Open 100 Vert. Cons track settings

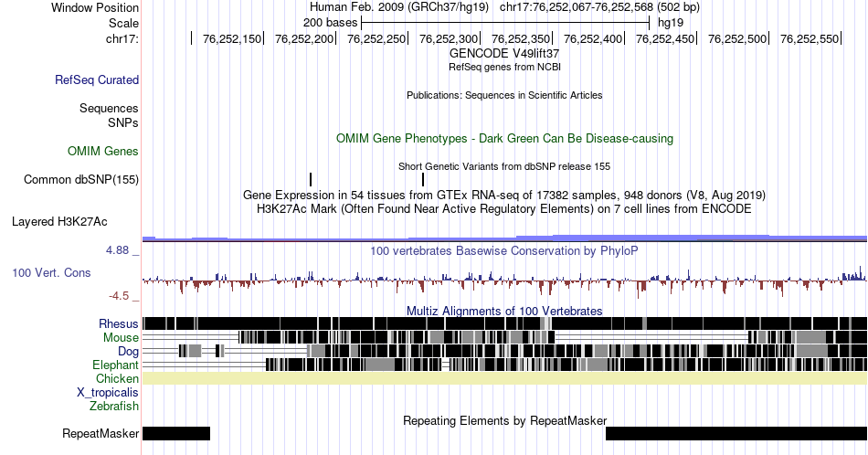point(51,273)
